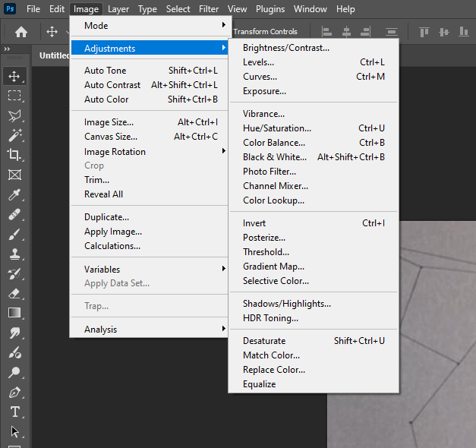Select the Magic Wand tool
This screenshot has height=448, width=476.
click(14, 135)
